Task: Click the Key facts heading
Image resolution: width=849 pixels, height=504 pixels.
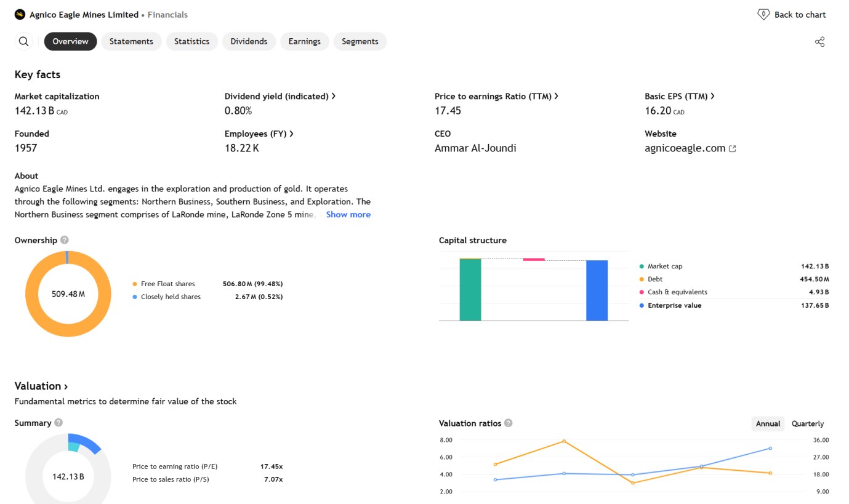Action: 38,74
